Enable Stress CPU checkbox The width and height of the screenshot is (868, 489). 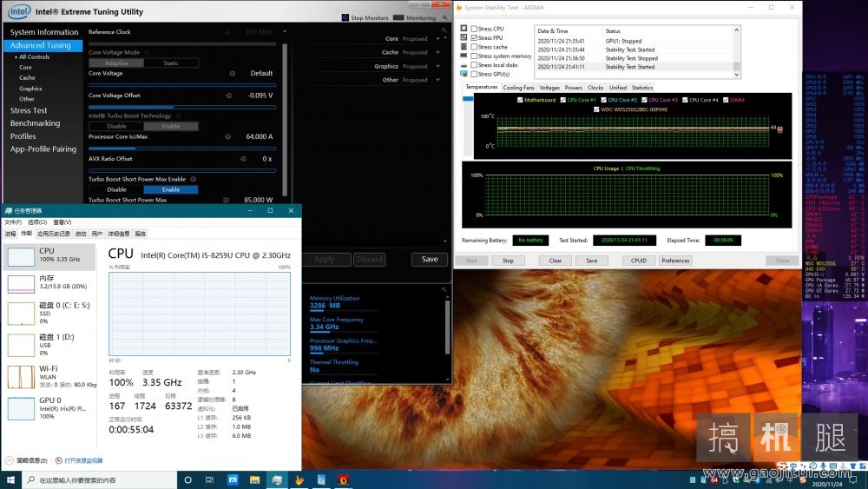point(474,29)
